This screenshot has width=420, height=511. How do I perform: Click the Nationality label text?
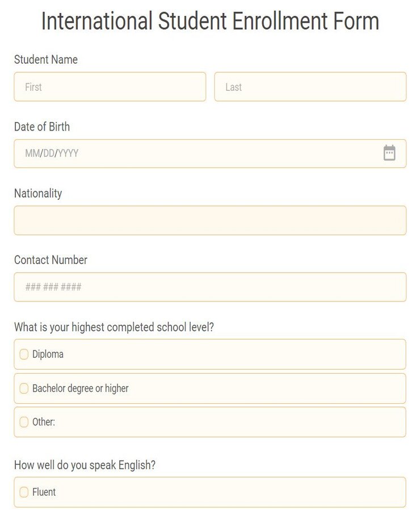[x=37, y=194]
